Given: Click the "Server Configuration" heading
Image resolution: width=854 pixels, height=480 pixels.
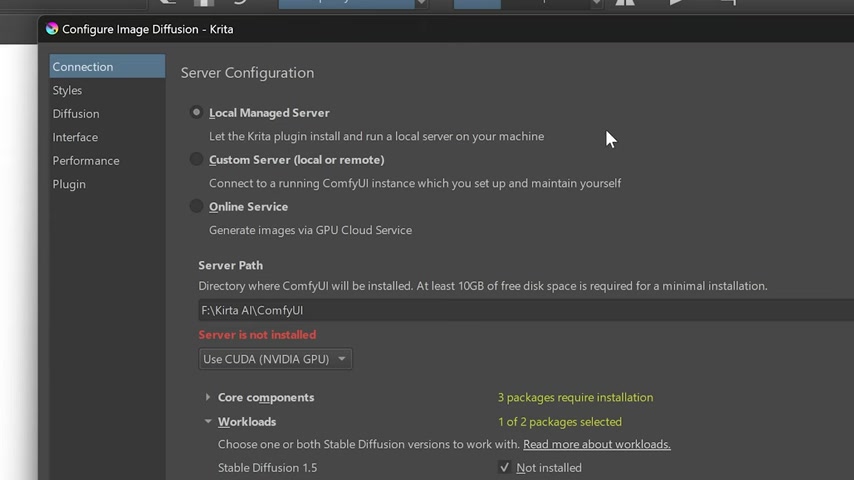Looking at the screenshot, I should pyautogui.click(x=247, y=72).
